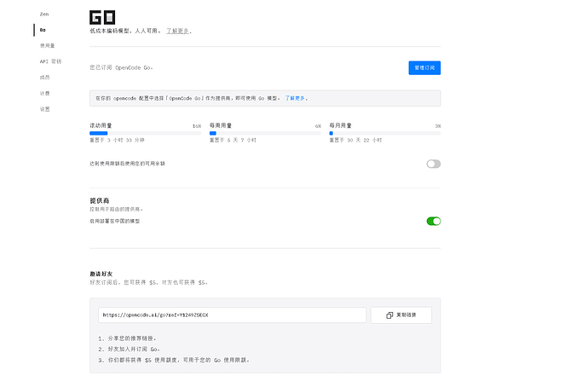Click the blue 管理订阅 button
Image resolution: width=588 pixels, height=381 pixels.
424,68
